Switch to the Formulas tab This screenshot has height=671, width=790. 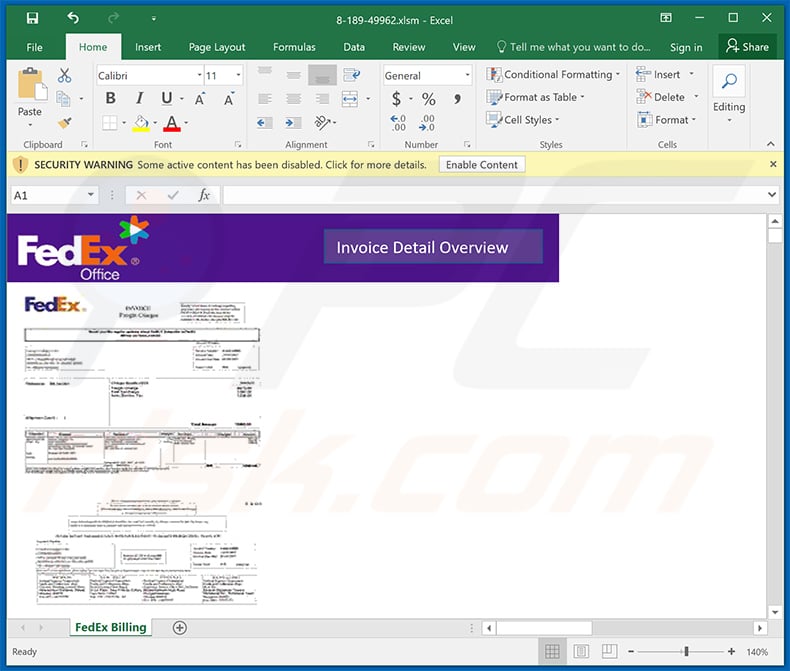(x=294, y=47)
